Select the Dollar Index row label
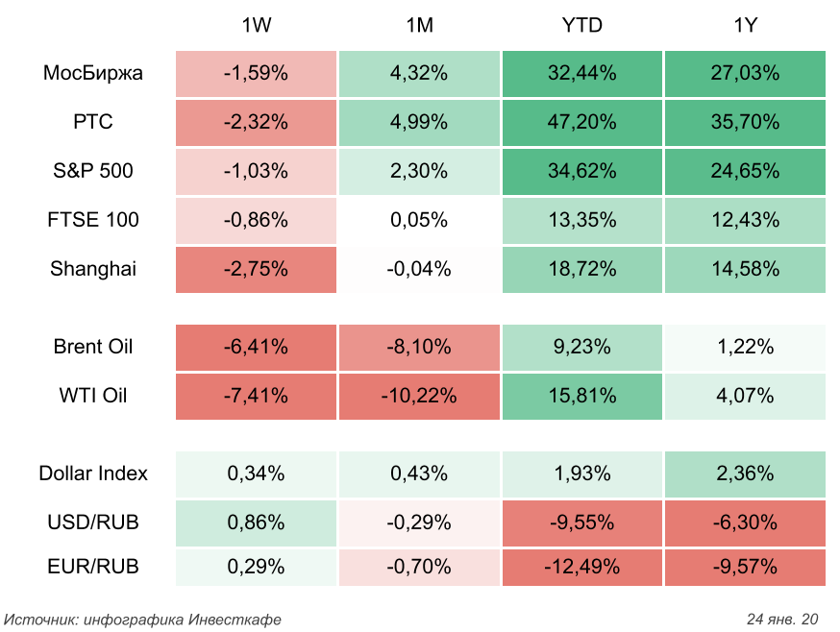This screenshot has width=840, height=632. click(93, 474)
